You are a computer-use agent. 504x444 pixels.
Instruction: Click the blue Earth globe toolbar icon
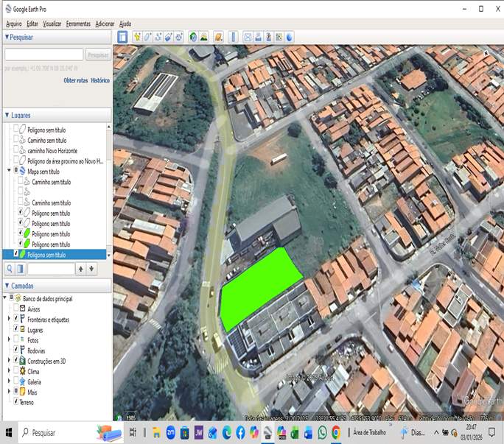(290, 37)
